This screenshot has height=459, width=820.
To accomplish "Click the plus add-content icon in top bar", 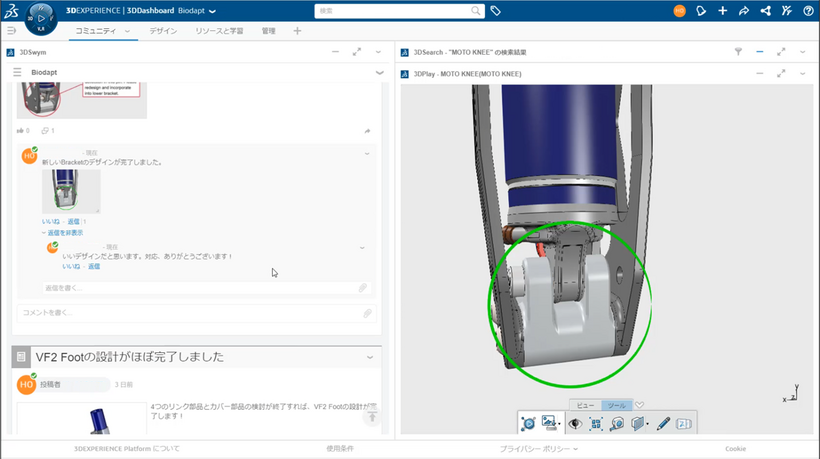I will point(722,10).
